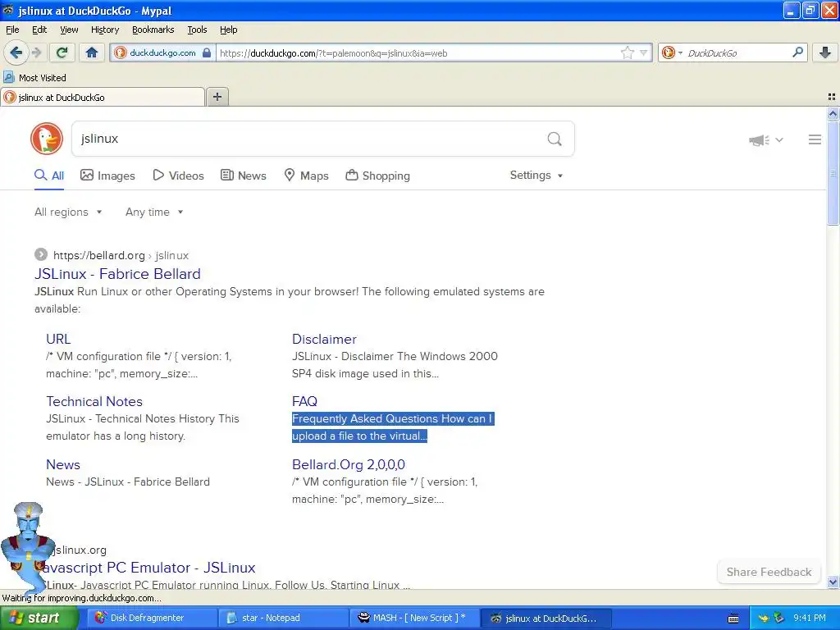This screenshot has height=630, width=840.
Task: Go forward with the forward arrow button
Action: tap(36, 52)
